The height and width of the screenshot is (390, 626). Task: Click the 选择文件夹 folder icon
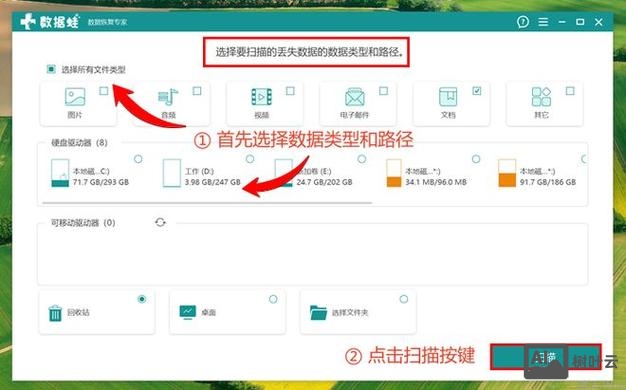coord(318,313)
